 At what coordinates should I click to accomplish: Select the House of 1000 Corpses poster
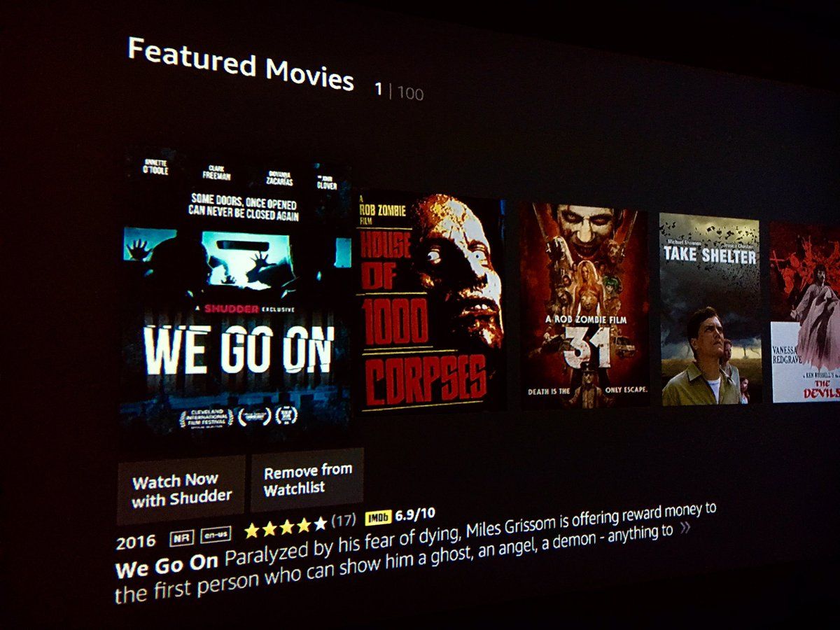[431, 302]
